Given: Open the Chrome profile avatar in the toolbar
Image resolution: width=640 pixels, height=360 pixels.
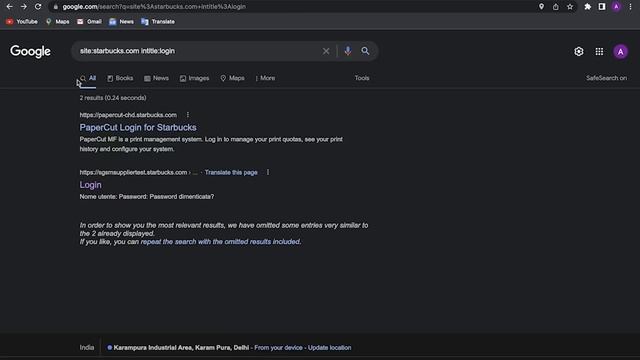Looking at the screenshot, I should [616, 7].
